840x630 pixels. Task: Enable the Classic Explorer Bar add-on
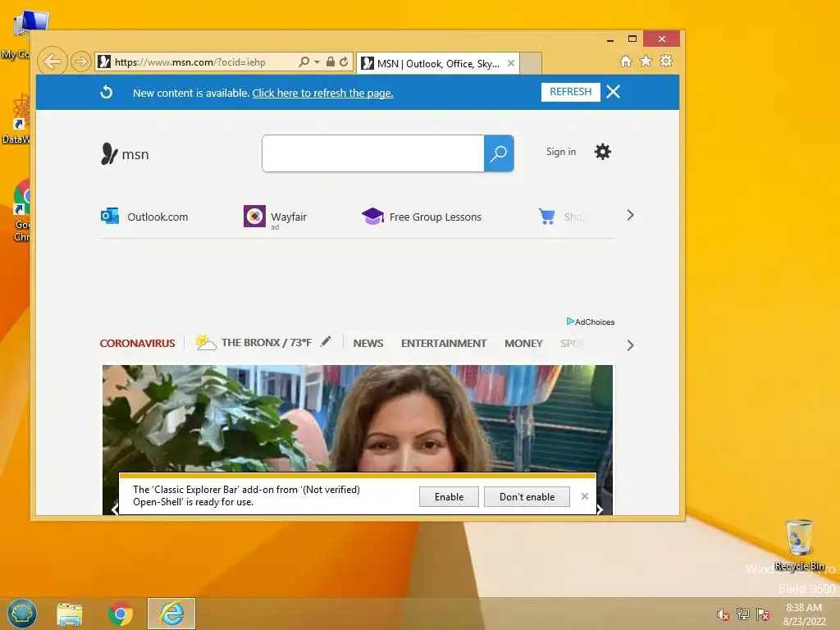tap(449, 496)
